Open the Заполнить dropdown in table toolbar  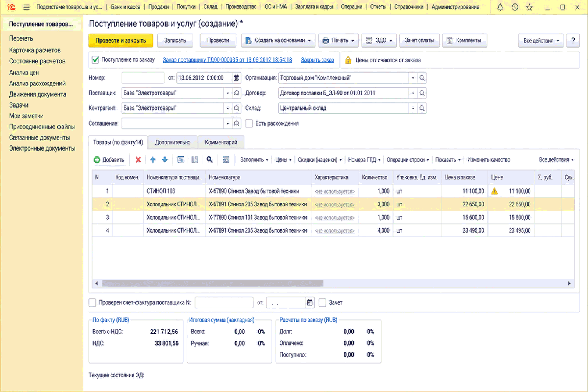tap(254, 160)
